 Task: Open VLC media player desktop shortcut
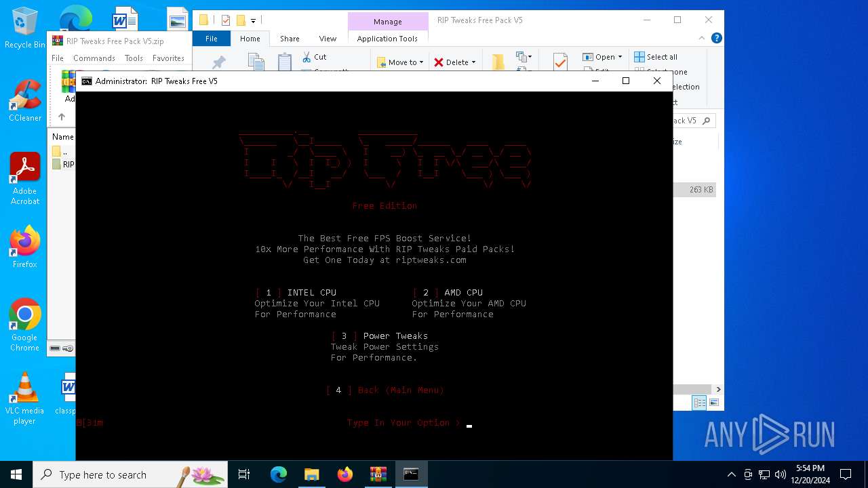pyautogui.click(x=24, y=399)
